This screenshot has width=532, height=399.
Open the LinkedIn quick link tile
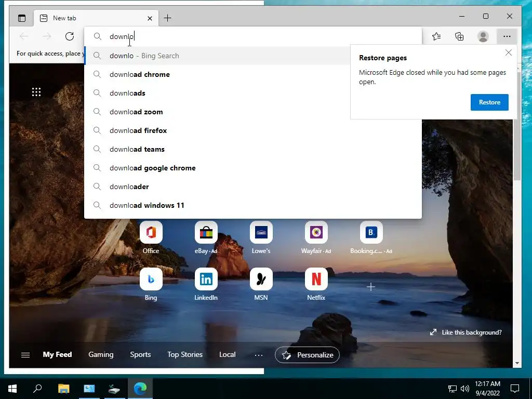tap(206, 284)
